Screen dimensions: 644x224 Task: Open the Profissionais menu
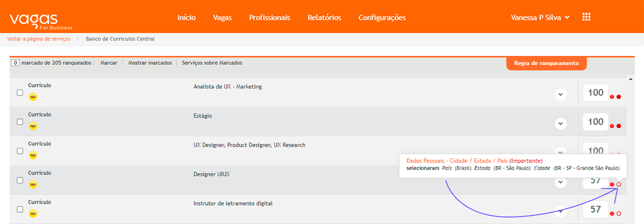[269, 18]
